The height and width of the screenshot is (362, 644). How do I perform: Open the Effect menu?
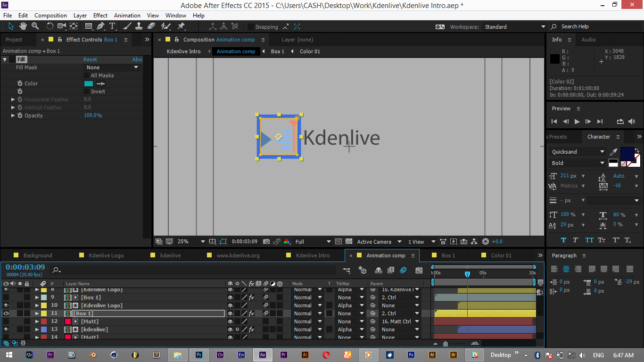tap(100, 15)
